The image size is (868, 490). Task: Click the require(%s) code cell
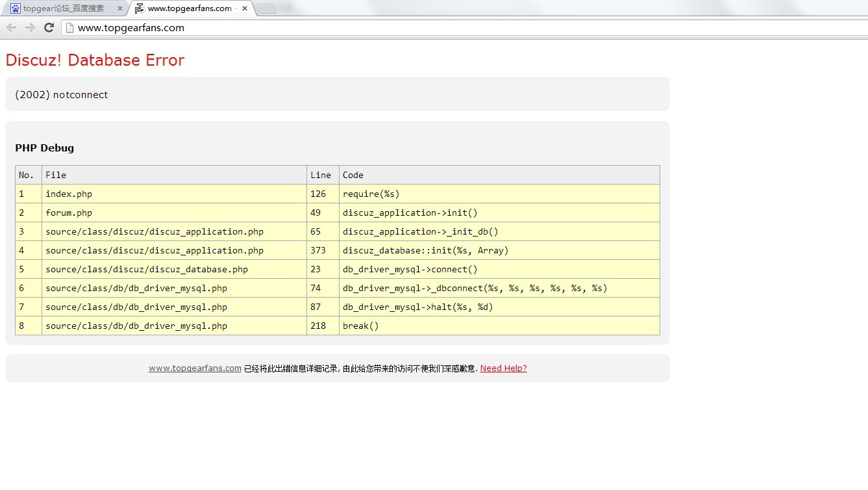[x=499, y=194]
